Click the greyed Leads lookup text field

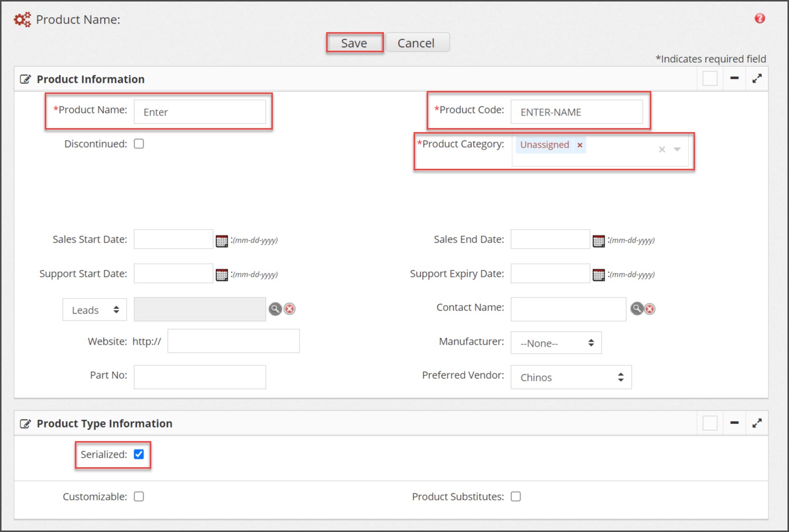point(200,309)
